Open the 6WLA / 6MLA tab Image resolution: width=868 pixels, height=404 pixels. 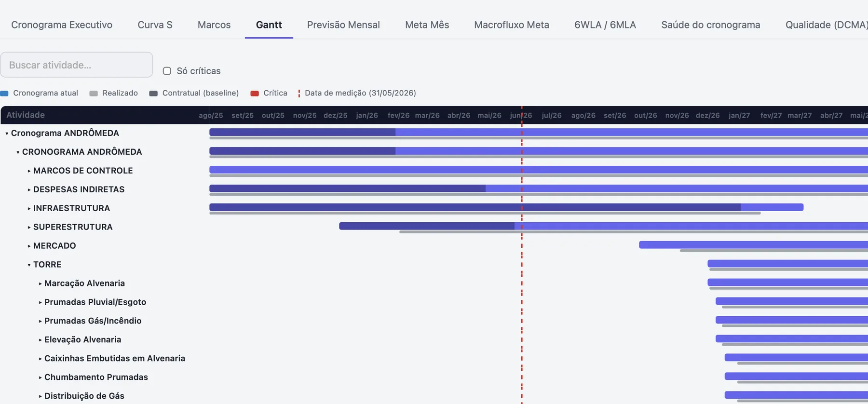(605, 25)
